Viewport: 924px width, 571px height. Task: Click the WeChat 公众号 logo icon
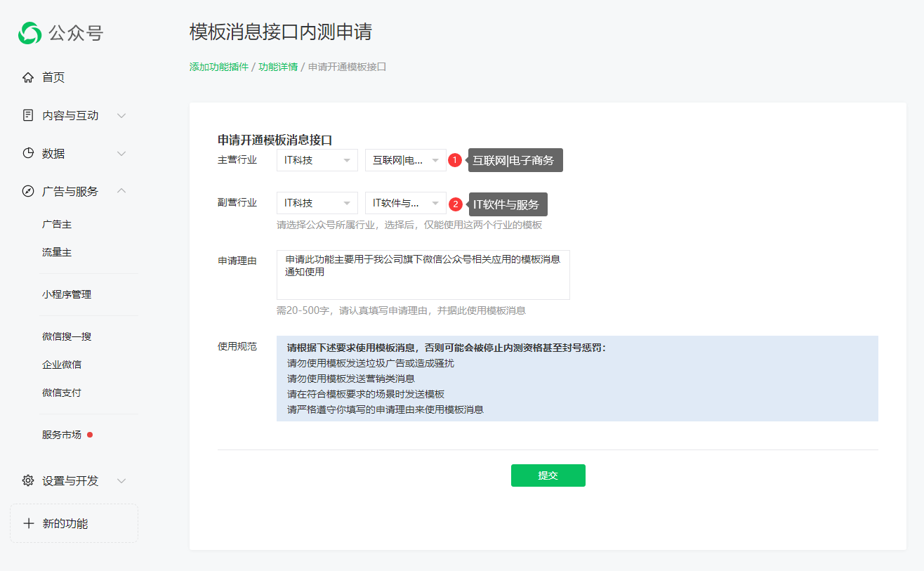[x=30, y=33]
